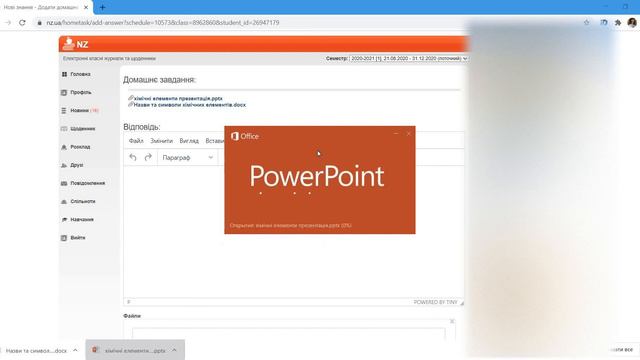The height and width of the screenshot is (360, 640).
Task: Click the browser address bar URL
Action: (x=163, y=23)
